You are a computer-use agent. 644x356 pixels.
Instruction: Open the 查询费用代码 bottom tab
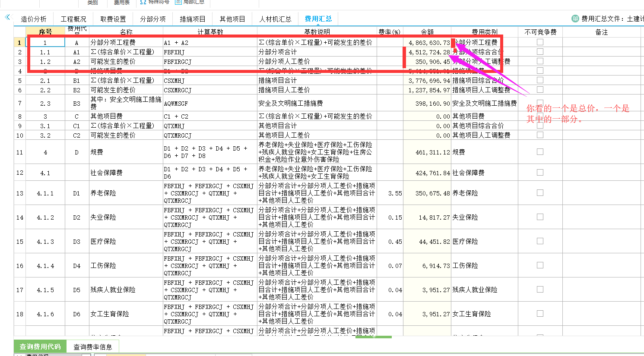tap(40, 347)
